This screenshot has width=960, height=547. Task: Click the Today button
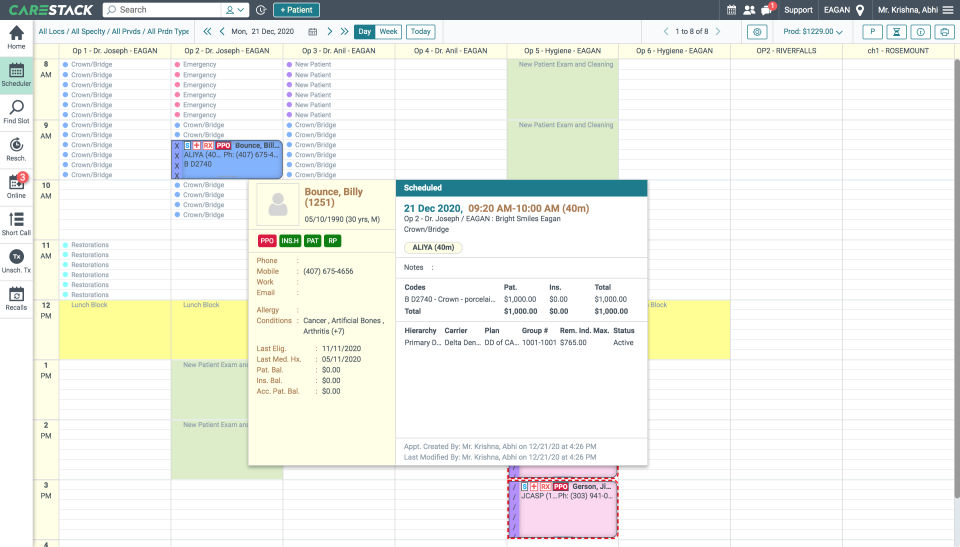[421, 32]
